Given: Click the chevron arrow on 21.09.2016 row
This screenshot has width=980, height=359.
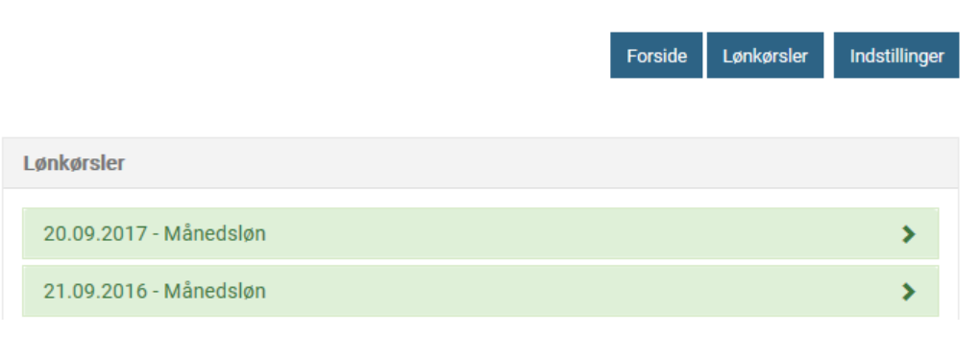Looking at the screenshot, I should pos(908,292).
